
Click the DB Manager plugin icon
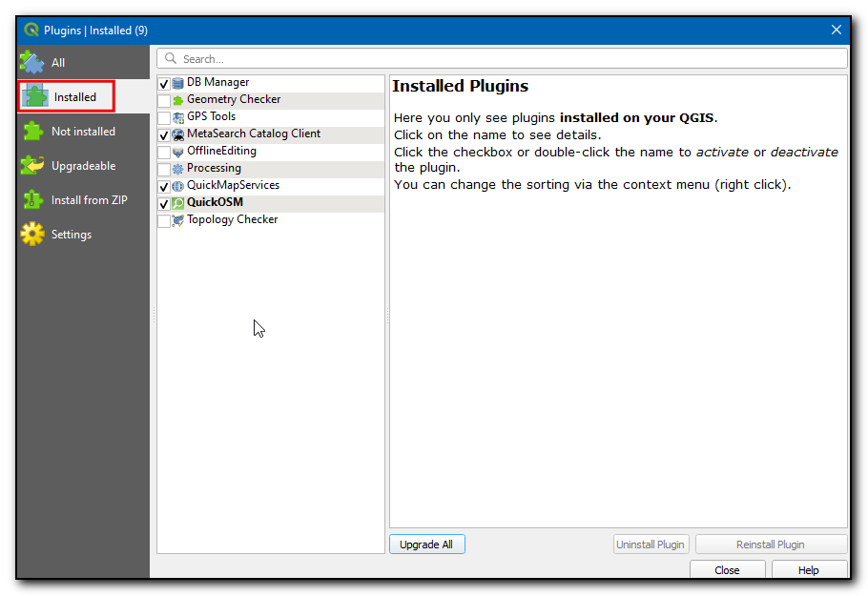178,83
